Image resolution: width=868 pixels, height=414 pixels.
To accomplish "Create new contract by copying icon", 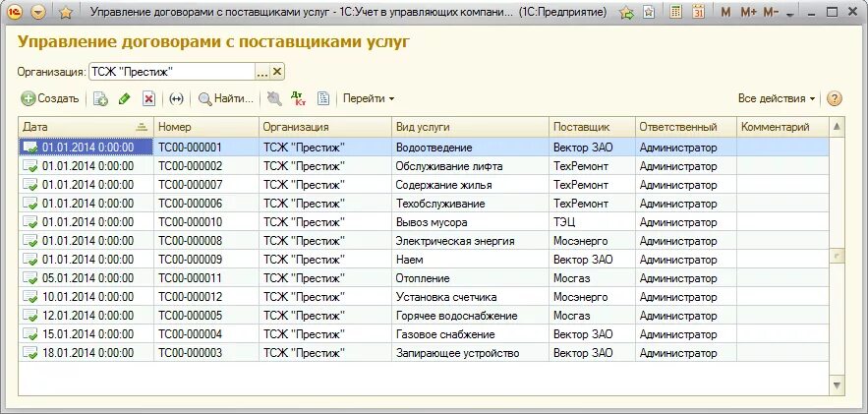I will (x=100, y=99).
